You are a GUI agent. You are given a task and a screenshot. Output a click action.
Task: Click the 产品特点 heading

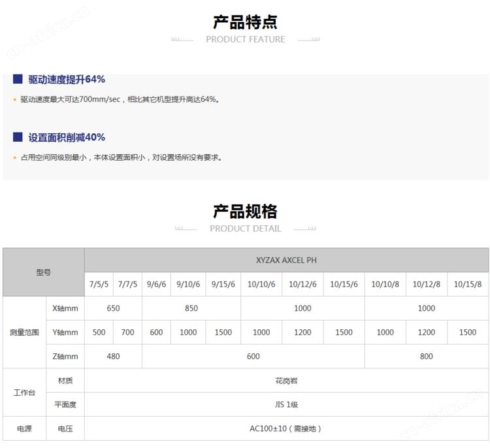[x=245, y=22]
